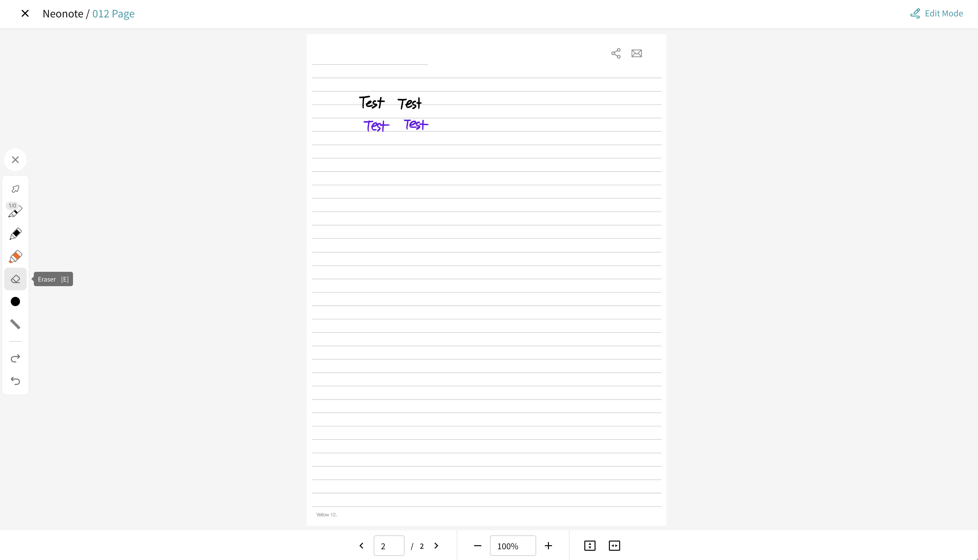Screen dimensions: 978x560
Task: Open the black color swatch
Action: coord(15,301)
